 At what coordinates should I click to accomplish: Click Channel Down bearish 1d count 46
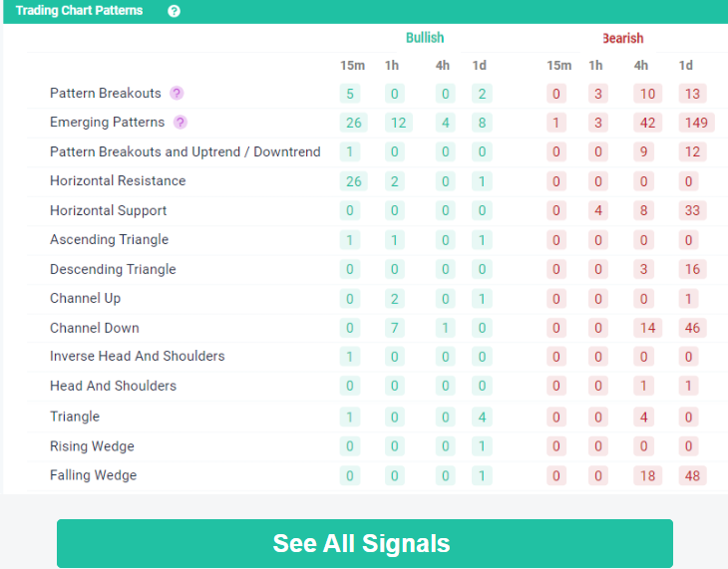(x=692, y=328)
